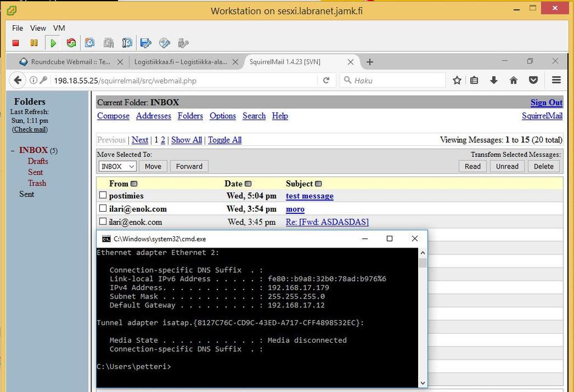Open the Options link

[223, 116]
